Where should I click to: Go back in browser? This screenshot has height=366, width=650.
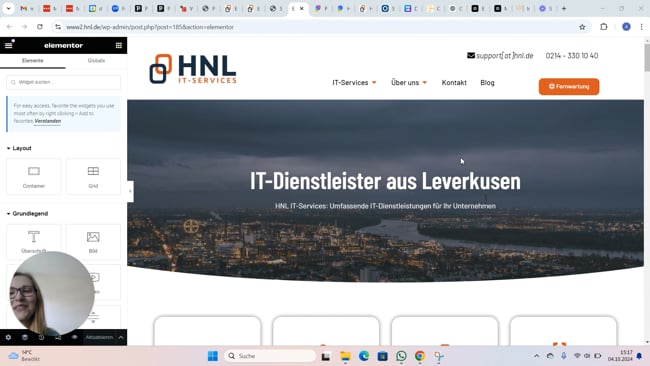click(9, 27)
